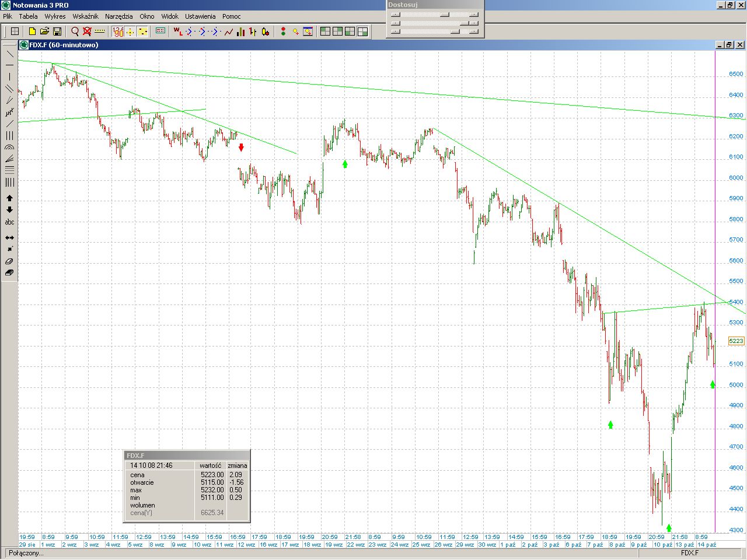The width and height of the screenshot is (747, 560).
Task: Click the top slider thumb in Dostosuj
Action: pos(445,15)
